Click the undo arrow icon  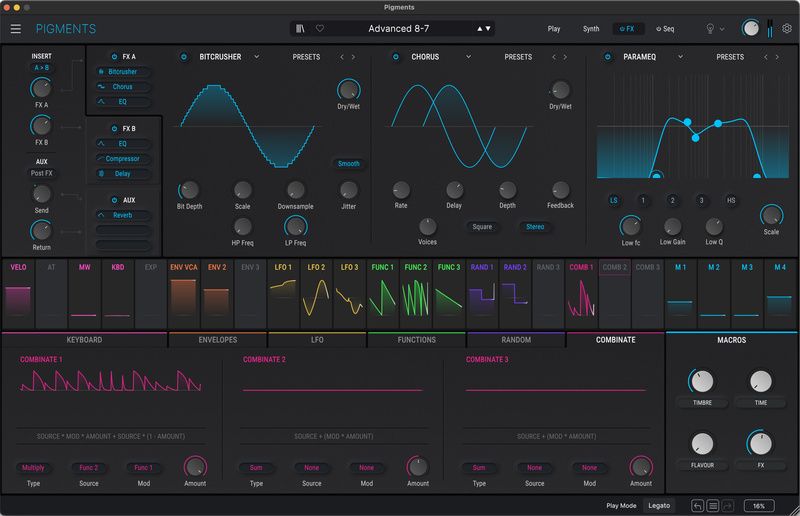click(x=697, y=506)
